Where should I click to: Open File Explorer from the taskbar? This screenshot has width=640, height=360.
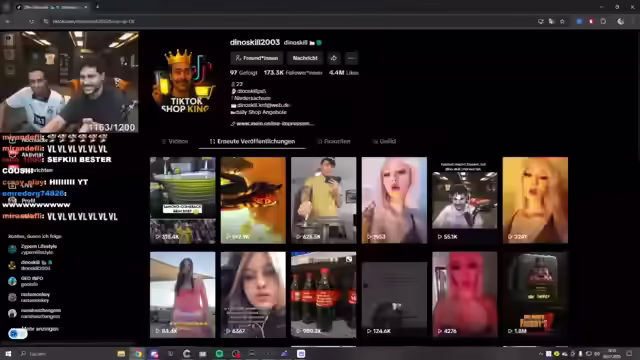[121, 353]
